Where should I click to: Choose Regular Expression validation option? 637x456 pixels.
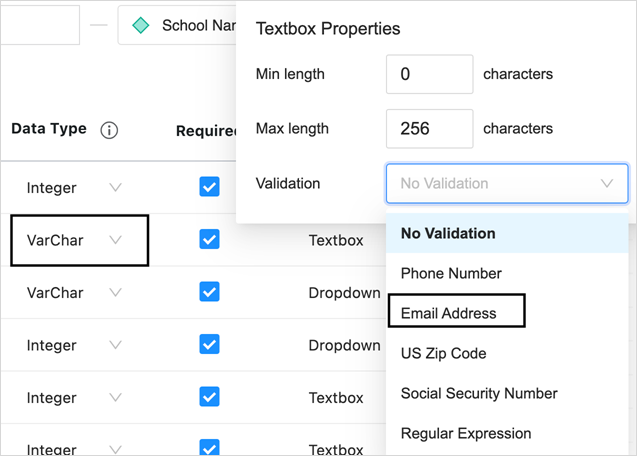click(x=466, y=433)
